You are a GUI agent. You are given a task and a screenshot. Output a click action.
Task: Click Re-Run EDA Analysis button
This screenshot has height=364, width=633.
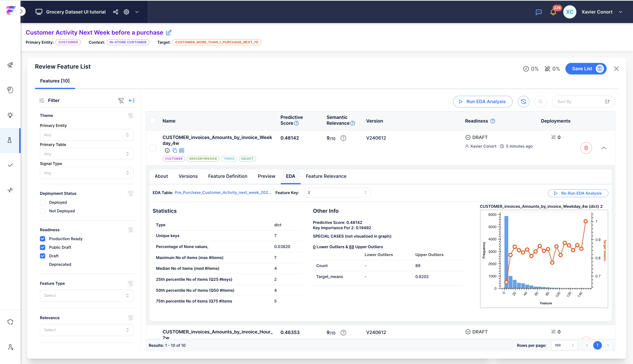pos(578,193)
